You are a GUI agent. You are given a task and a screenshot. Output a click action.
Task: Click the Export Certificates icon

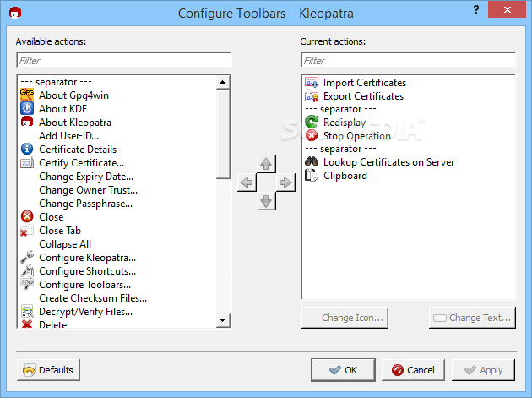point(312,96)
